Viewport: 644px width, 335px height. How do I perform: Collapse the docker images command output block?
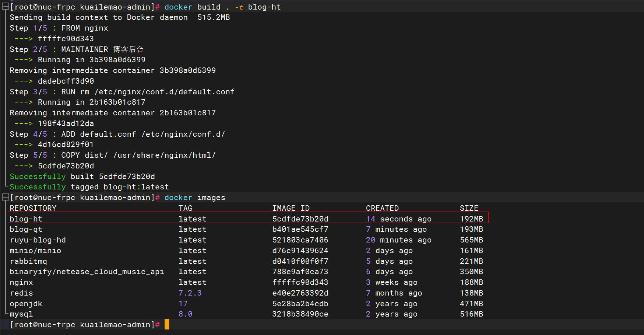pos(5,198)
